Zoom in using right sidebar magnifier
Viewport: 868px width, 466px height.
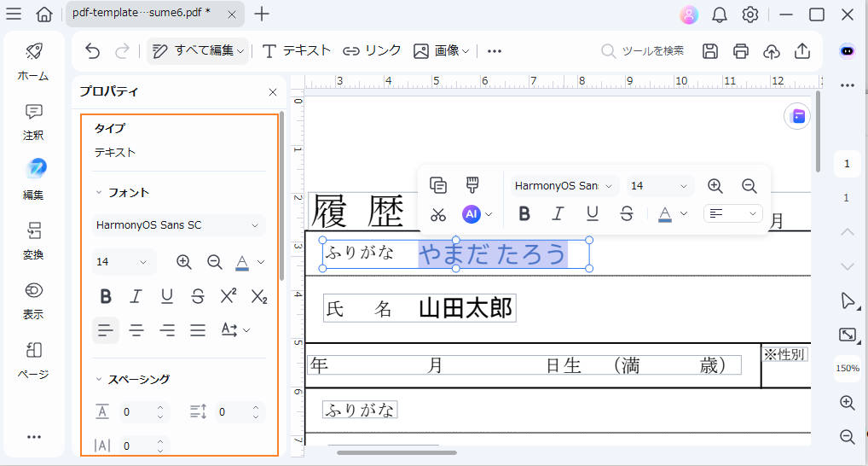847,403
